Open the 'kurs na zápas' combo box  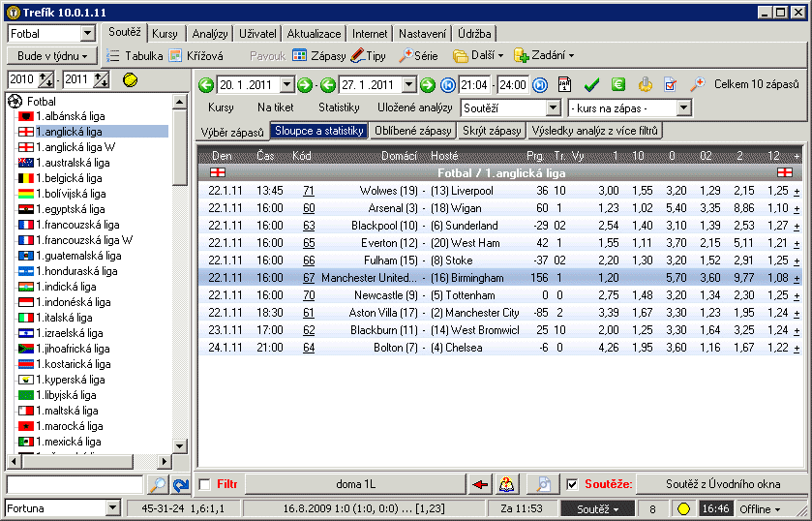click(683, 108)
